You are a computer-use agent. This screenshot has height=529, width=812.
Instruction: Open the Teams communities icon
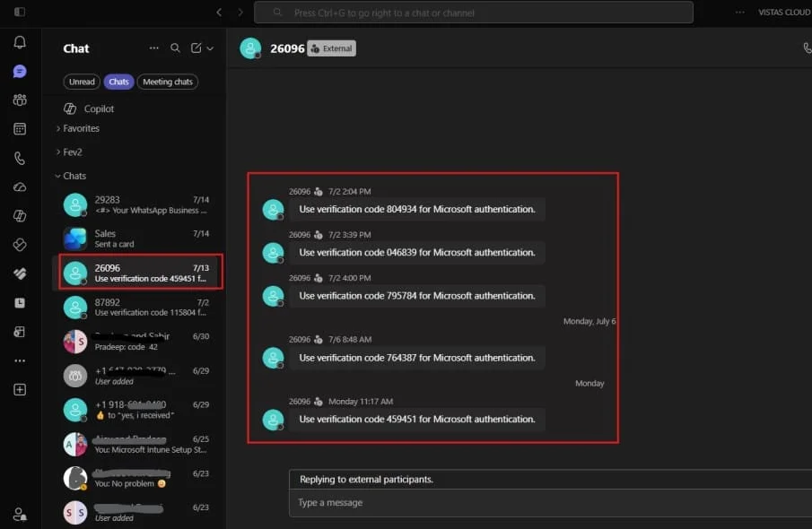[x=20, y=100]
